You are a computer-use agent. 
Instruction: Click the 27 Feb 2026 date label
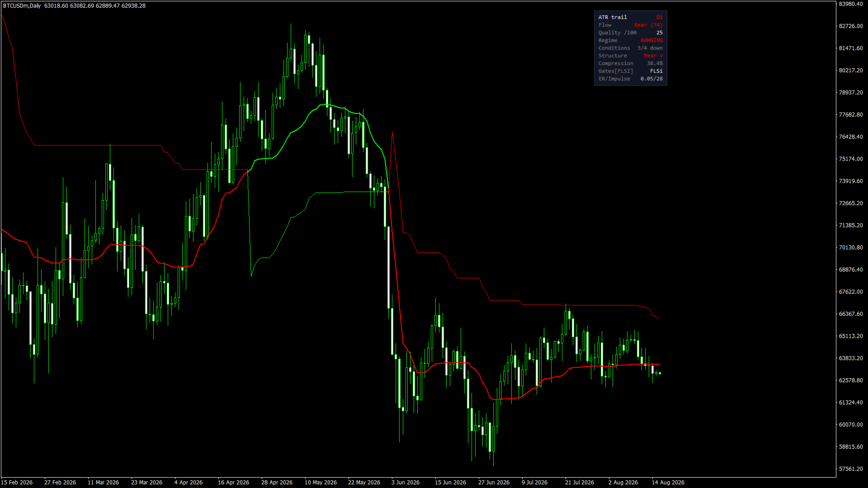click(x=60, y=483)
